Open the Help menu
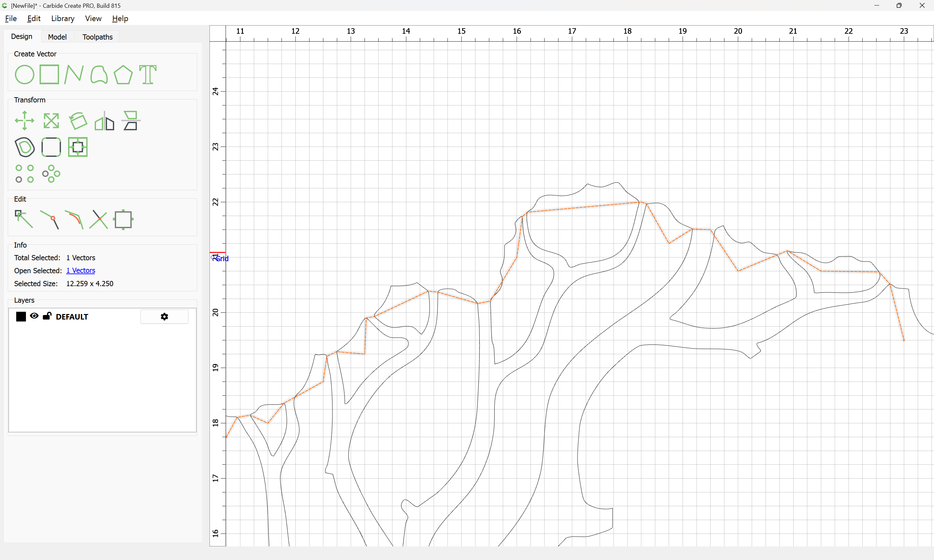The image size is (934, 560). (x=120, y=18)
